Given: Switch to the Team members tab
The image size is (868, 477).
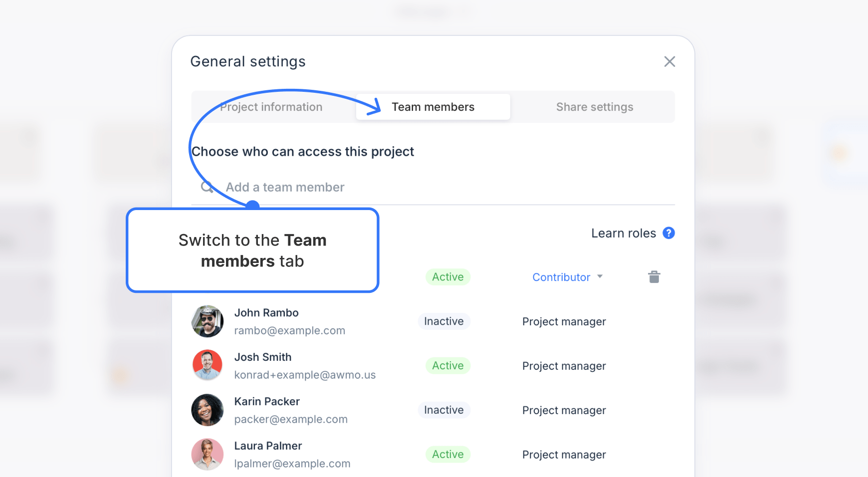Looking at the screenshot, I should tap(433, 106).
